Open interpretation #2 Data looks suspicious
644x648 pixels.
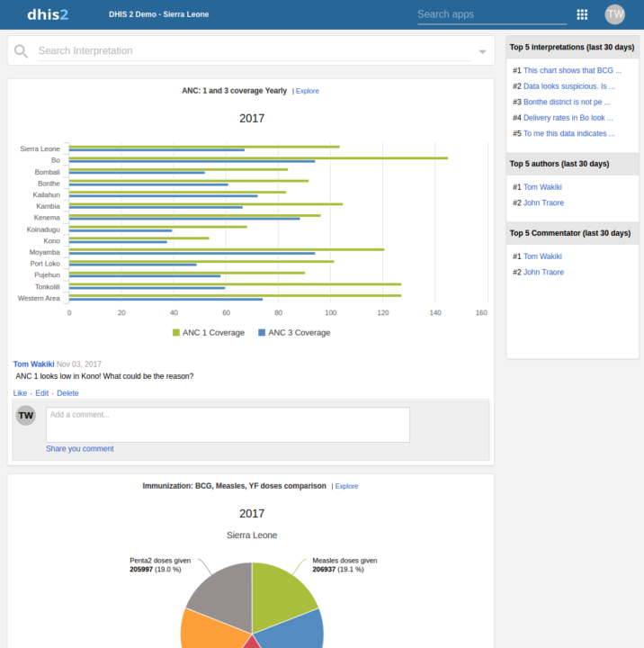[x=568, y=86]
